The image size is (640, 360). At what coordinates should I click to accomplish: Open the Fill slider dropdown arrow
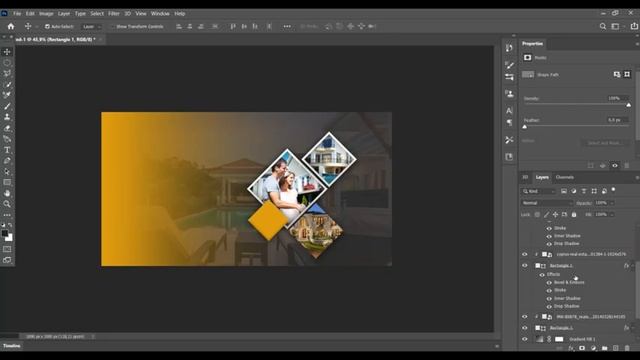pyautogui.click(x=611, y=214)
